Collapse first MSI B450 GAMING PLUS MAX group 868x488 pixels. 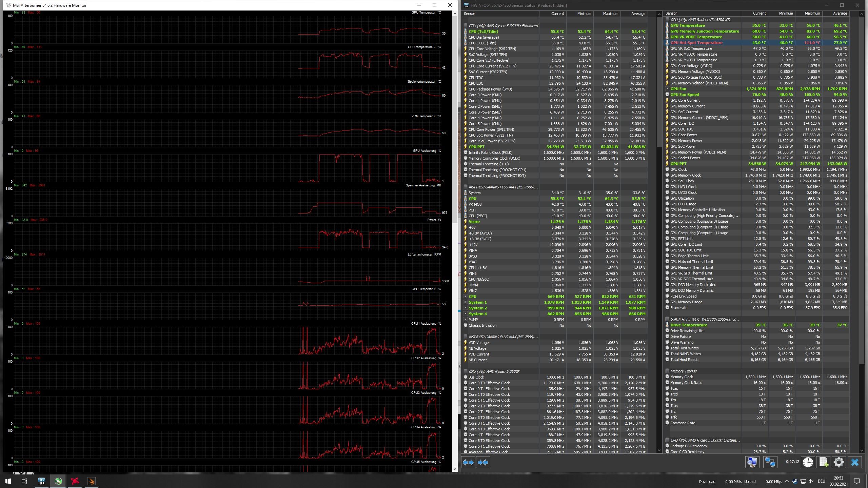tap(466, 187)
